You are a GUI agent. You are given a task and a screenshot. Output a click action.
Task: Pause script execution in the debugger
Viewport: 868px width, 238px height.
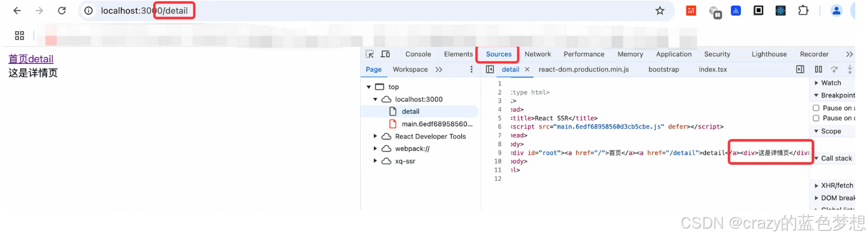[818, 70]
